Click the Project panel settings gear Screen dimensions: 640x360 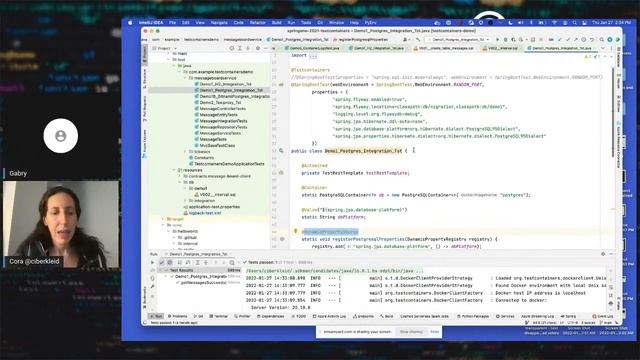[258, 48]
